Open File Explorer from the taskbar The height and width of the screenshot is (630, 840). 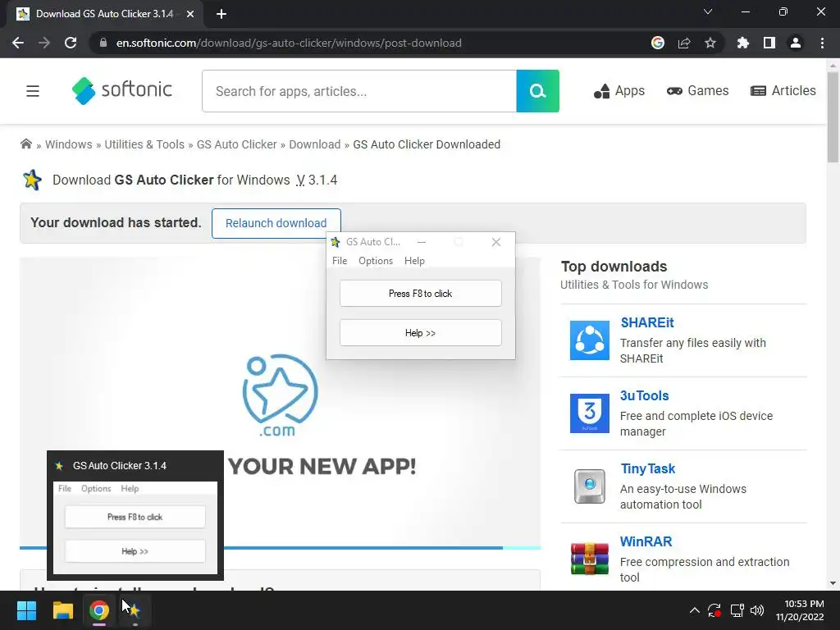[62, 610]
